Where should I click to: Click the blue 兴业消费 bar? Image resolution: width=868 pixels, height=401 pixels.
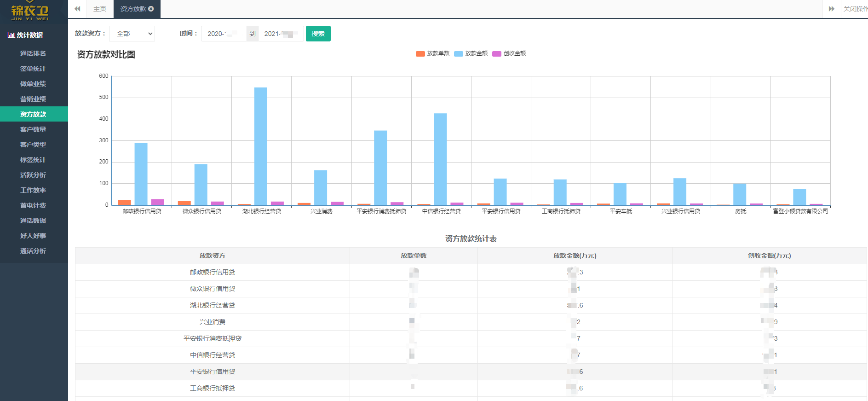[321, 188]
